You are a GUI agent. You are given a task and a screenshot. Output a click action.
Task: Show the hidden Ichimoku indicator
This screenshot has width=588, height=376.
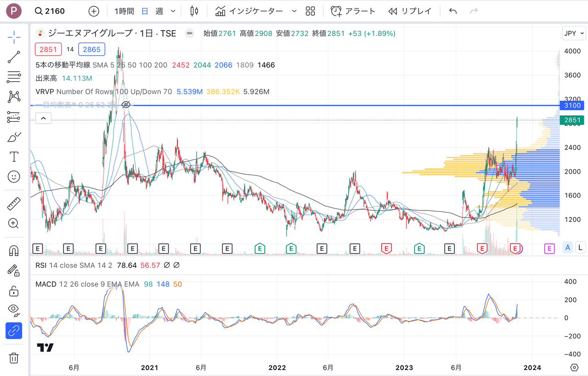pyautogui.click(x=126, y=105)
